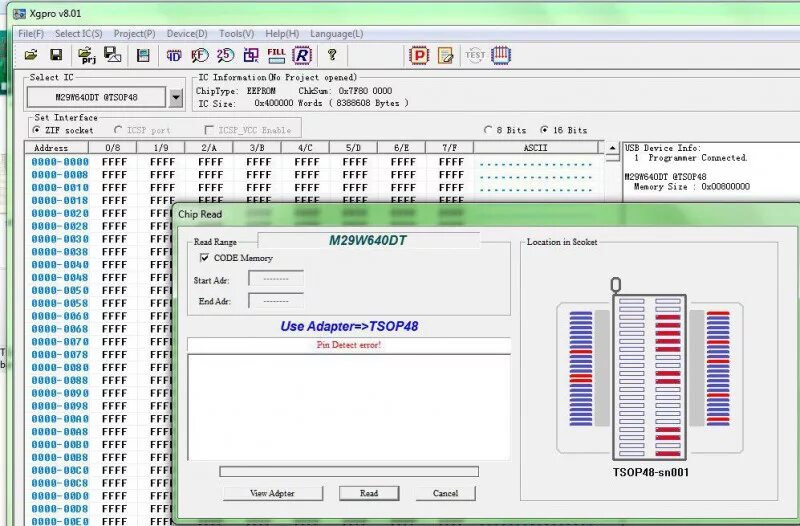The height and width of the screenshot is (526, 800).
Task: Click the ChkSum value 0x7F80 0000
Action: (x=365, y=91)
